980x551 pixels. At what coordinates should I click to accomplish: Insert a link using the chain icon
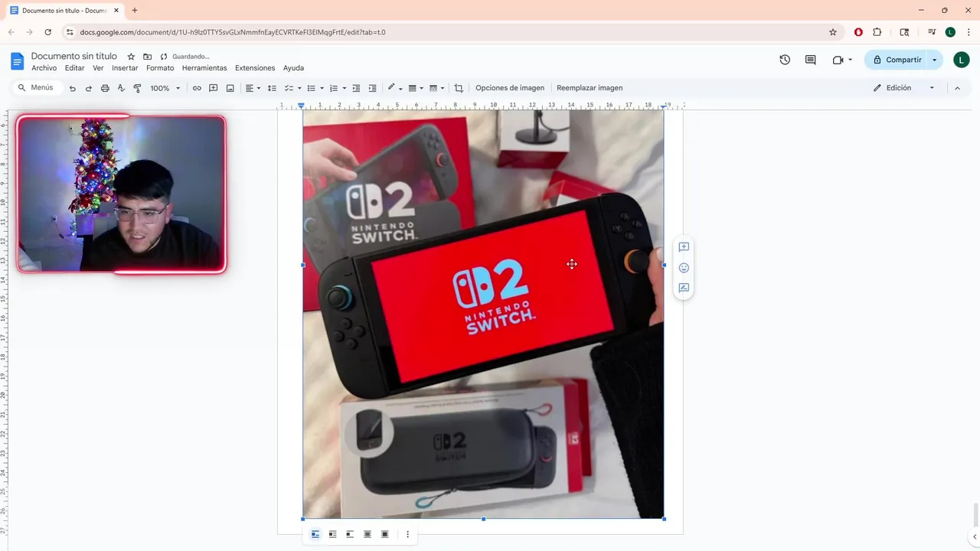[197, 88]
